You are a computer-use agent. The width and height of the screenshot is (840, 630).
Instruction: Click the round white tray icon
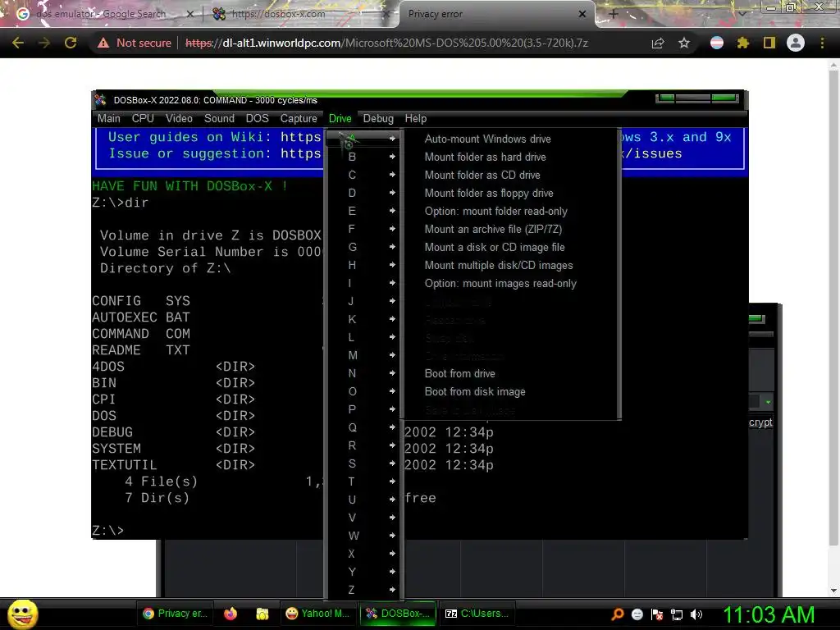click(637, 614)
